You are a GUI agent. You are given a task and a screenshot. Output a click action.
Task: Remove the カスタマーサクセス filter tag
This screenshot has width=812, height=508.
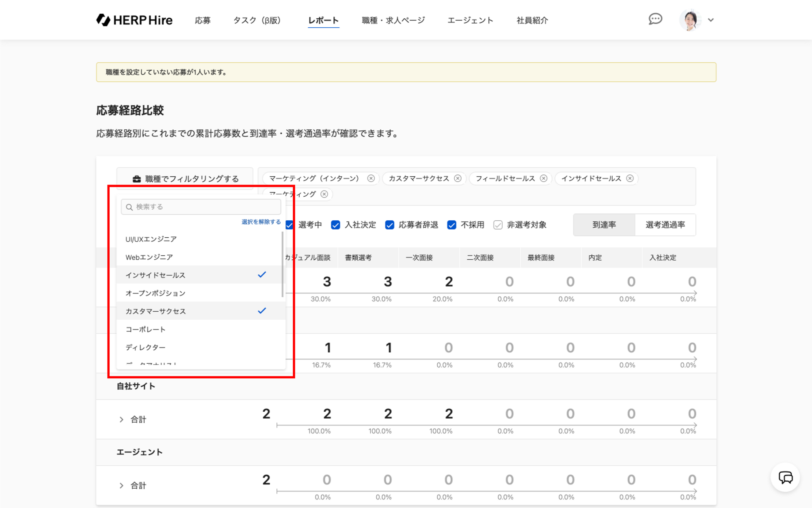pyautogui.click(x=458, y=178)
